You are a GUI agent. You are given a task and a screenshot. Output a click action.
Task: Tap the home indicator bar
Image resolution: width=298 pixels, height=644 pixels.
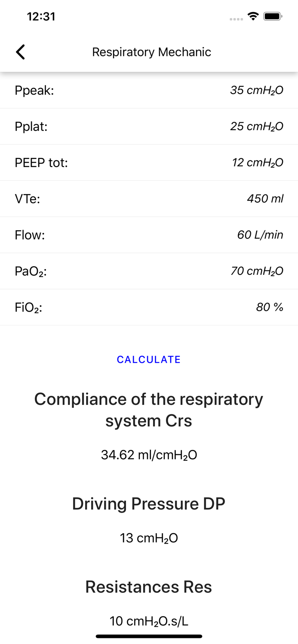point(149,636)
